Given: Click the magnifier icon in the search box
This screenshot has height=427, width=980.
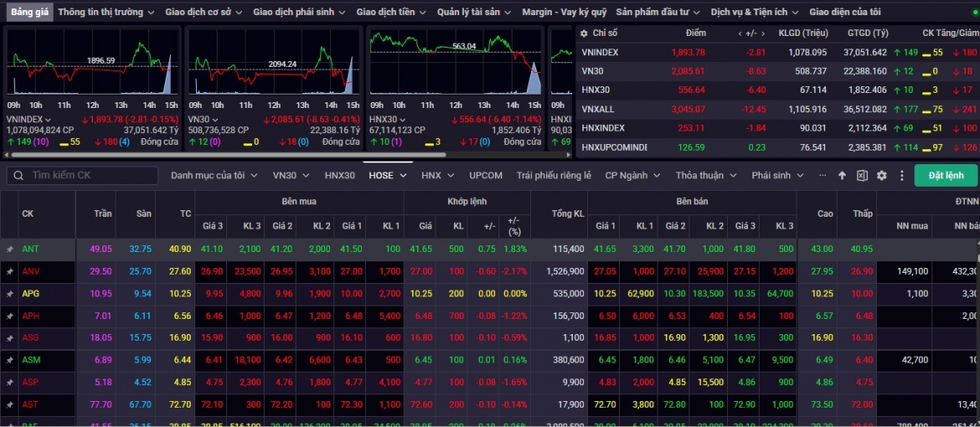Looking at the screenshot, I should click(19, 176).
